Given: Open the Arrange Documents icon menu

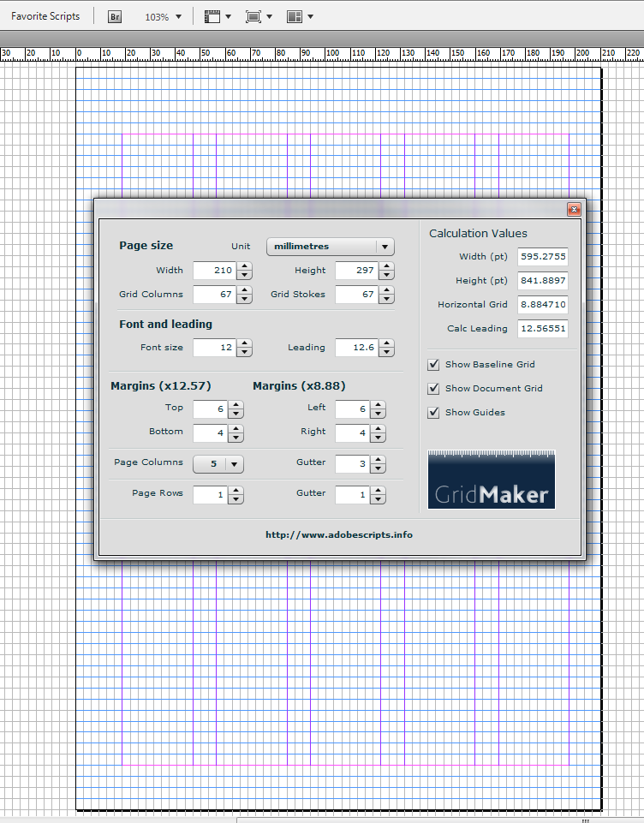Looking at the screenshot, I should click(x=300, y=17).
